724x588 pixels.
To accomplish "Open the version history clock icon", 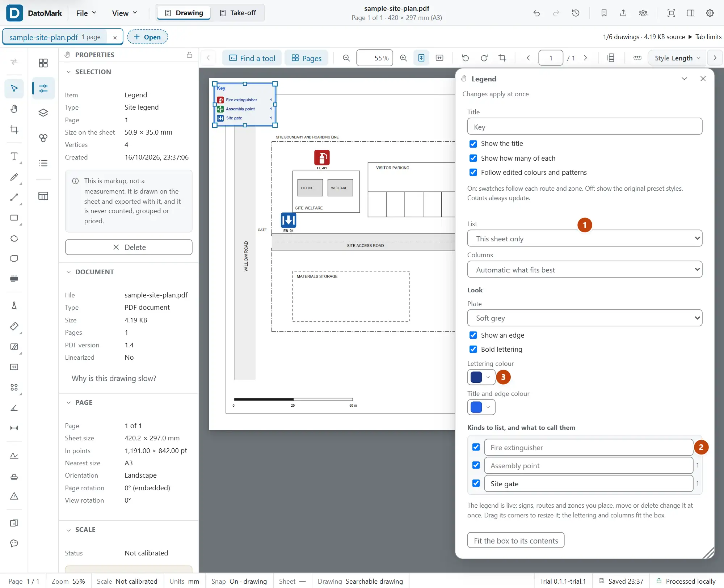I will [576, 13].
